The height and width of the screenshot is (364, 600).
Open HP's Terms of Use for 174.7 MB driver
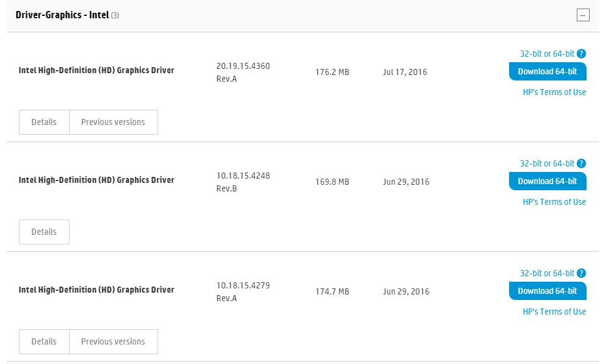[x=554, y=312]
